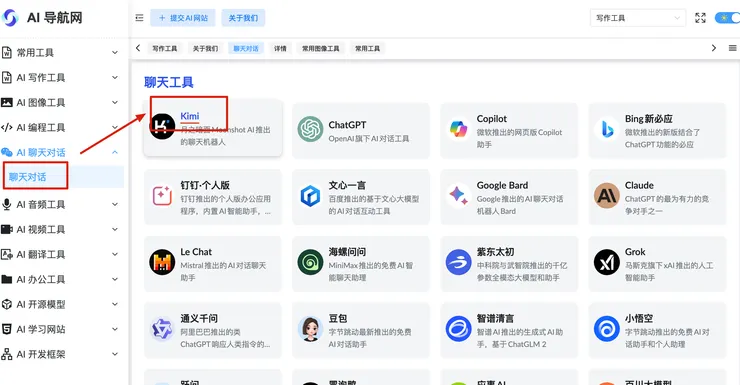Viewport: 740px width, 385px height.
Task: Click the 文心一言 logo icon
Action: (310, 195)
